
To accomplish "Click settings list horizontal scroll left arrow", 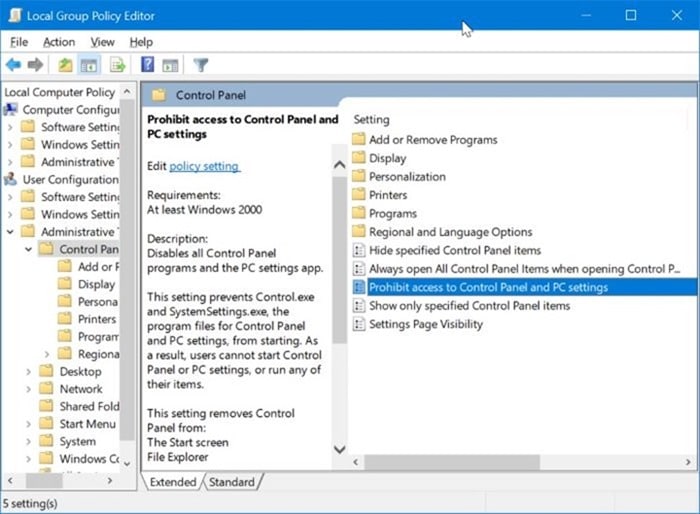I will pos(356,462).
